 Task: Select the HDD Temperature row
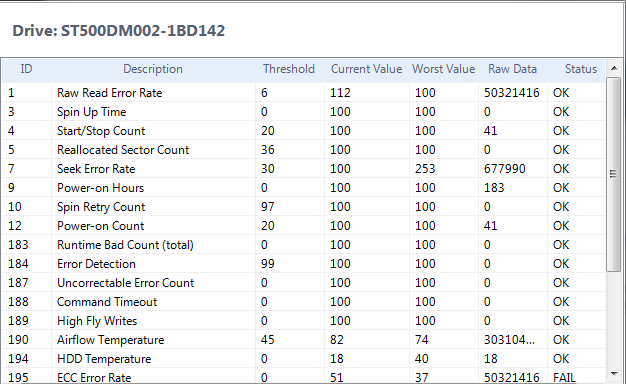pos(303,359)
